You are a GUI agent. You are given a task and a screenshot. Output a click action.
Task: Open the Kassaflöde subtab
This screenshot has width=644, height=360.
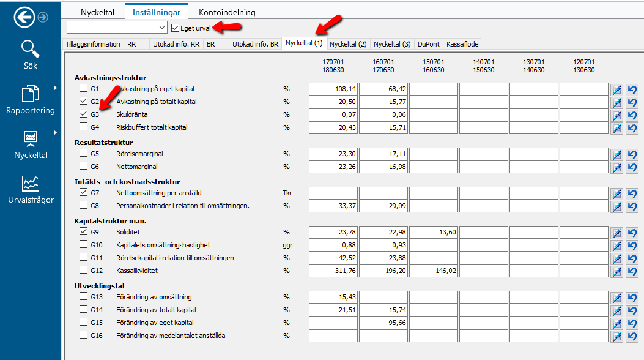click(x=462, y=44)
